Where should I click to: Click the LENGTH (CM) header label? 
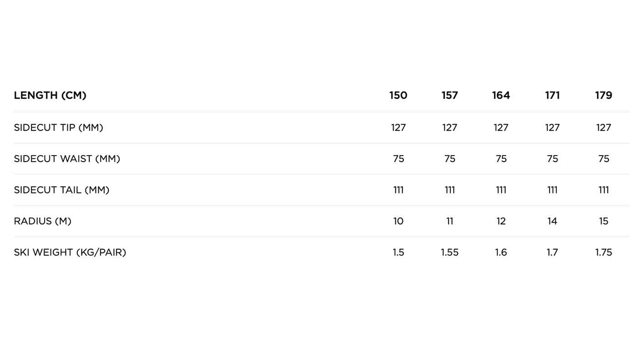click(x=50, y=96)
